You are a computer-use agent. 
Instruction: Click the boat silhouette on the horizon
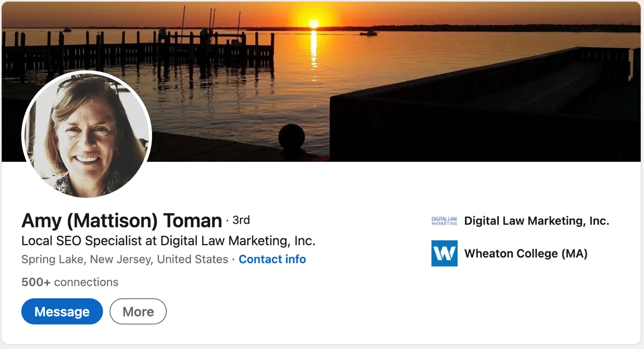[369, 33]
